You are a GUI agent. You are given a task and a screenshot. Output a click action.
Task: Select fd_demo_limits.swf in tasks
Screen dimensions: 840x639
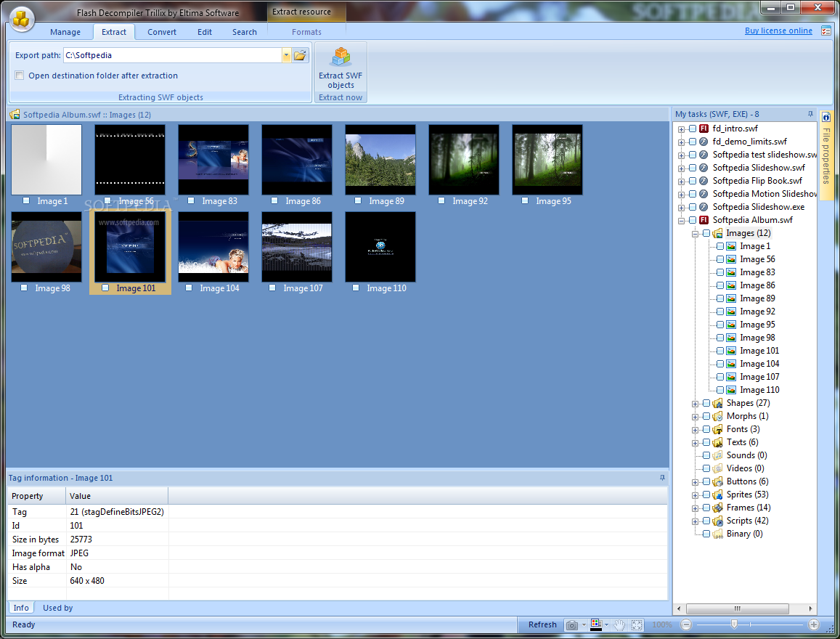[x=749, y=142]
